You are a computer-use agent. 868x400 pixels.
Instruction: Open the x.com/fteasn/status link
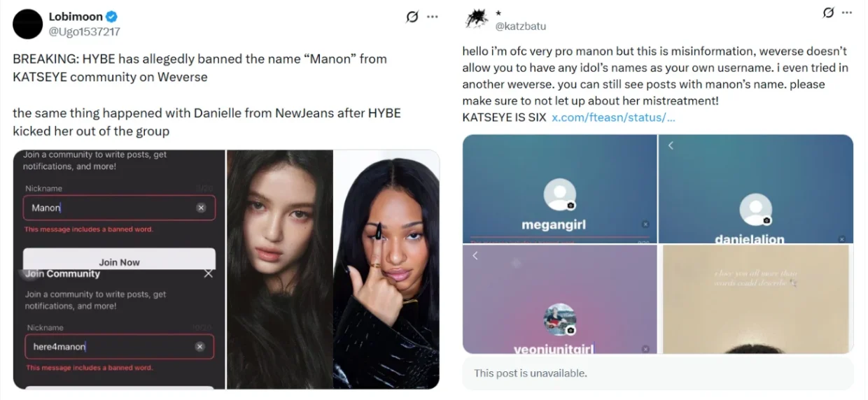613,117
